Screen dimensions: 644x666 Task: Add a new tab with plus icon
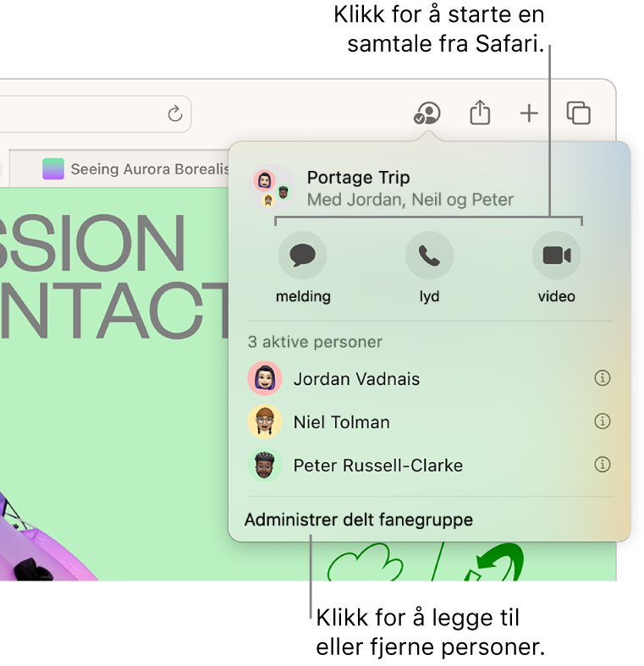pyautogui.click(x=529, y=113)
